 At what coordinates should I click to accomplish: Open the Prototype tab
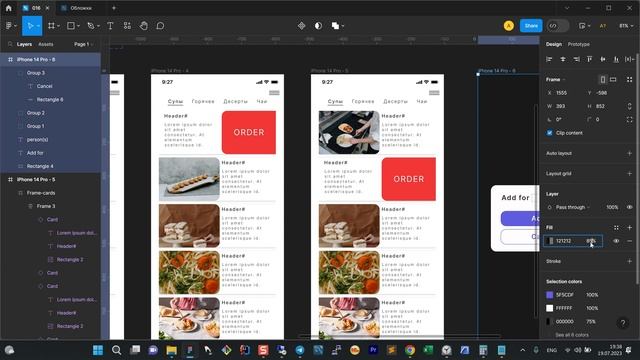(579, 44)
